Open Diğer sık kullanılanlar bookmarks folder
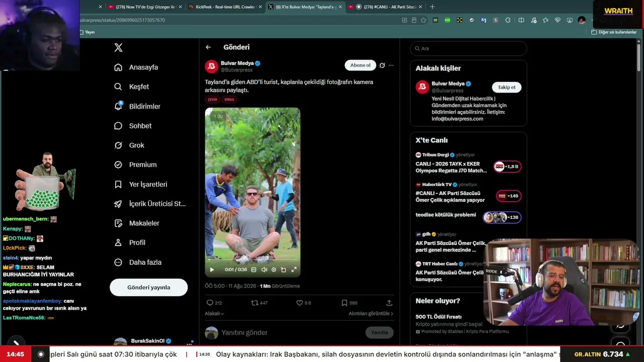 (x=614, y=32)
